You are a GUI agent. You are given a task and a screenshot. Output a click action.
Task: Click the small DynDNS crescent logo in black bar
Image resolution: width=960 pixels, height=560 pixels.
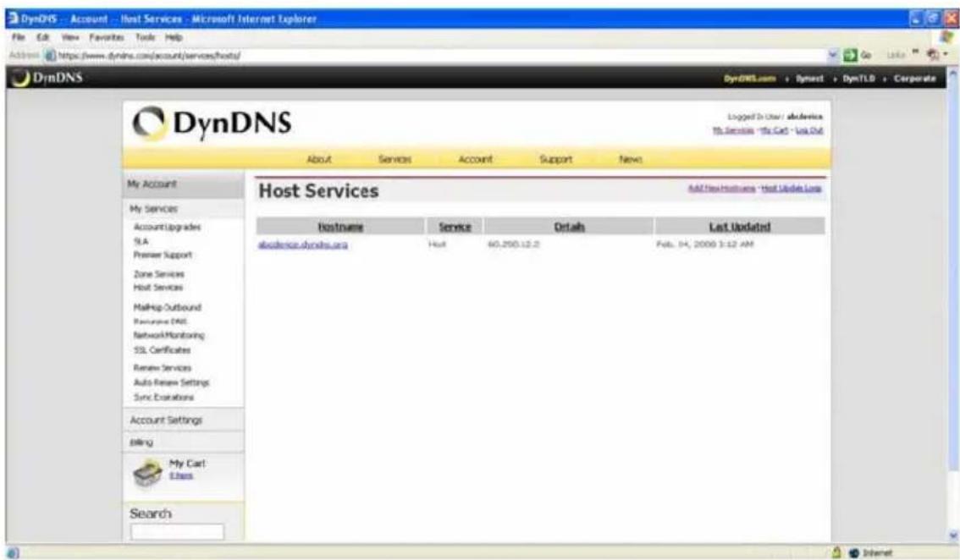click(x=21, y=78)
